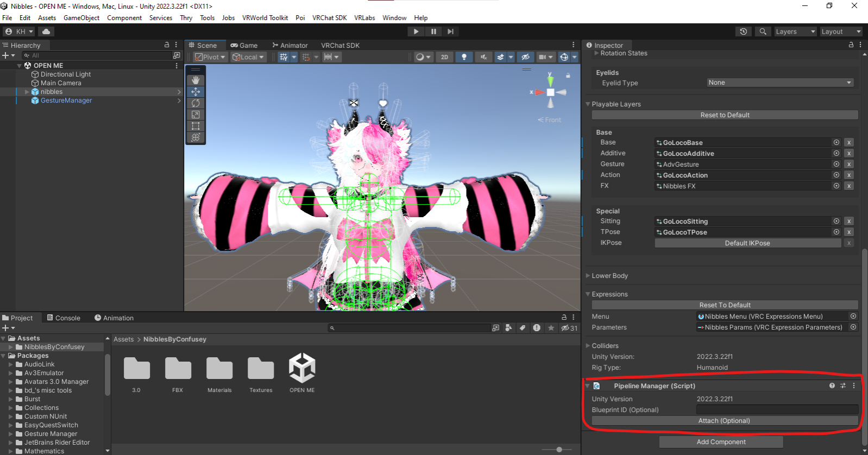Viewport: 868px width, 455px height.
Task: Open the Eyelid Type None dropdown
Action: (780, 83)
